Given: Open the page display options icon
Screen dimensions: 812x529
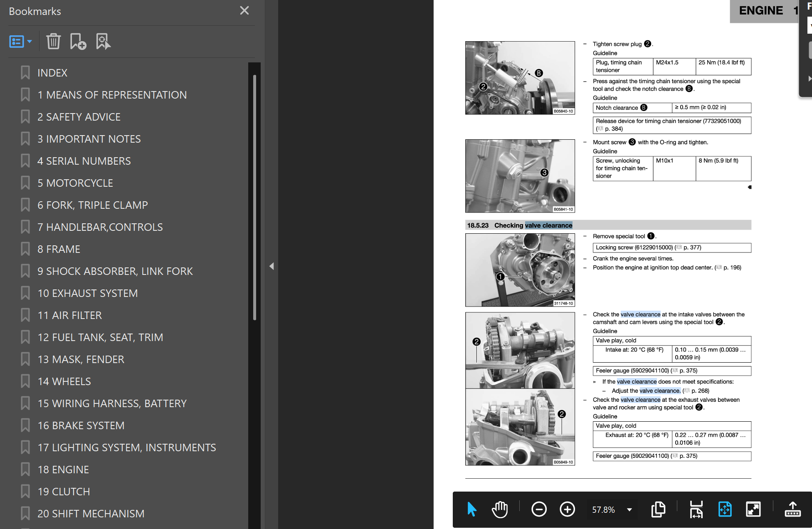Looking at the screenshot, I should pos(658,509).
